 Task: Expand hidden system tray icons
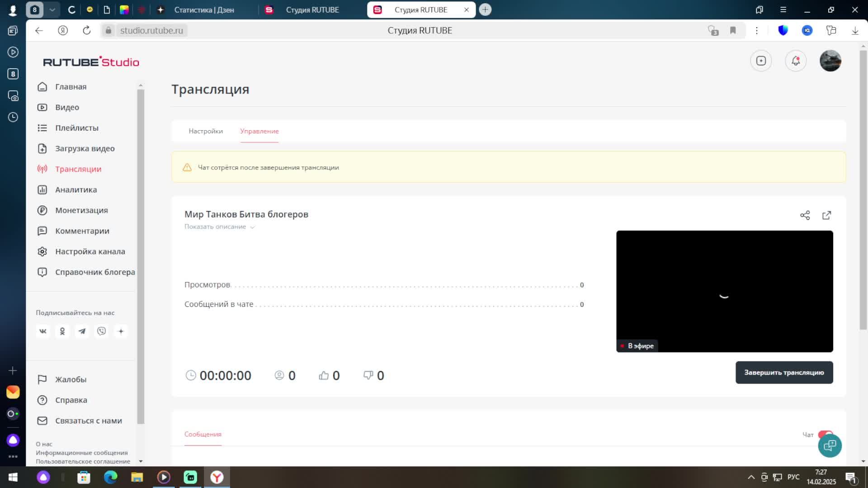(751, 477)
